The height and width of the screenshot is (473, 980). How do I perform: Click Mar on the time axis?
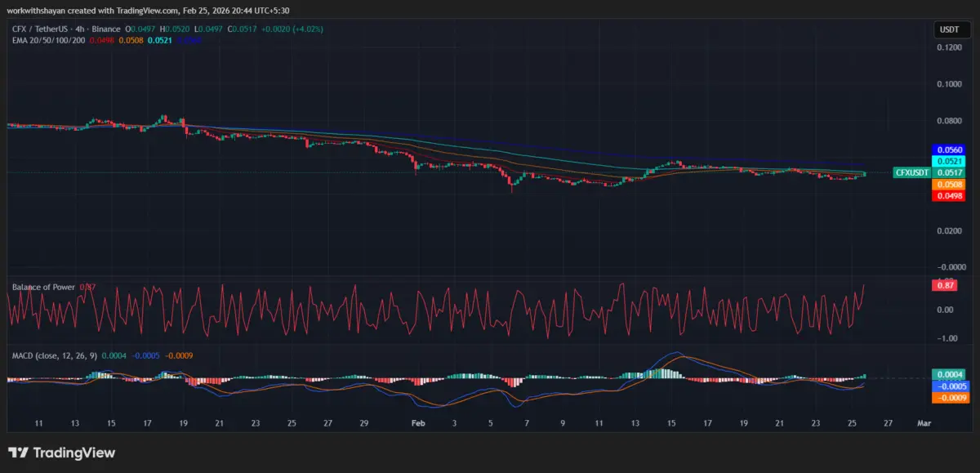pyautogui.click(x=924, y=423)
